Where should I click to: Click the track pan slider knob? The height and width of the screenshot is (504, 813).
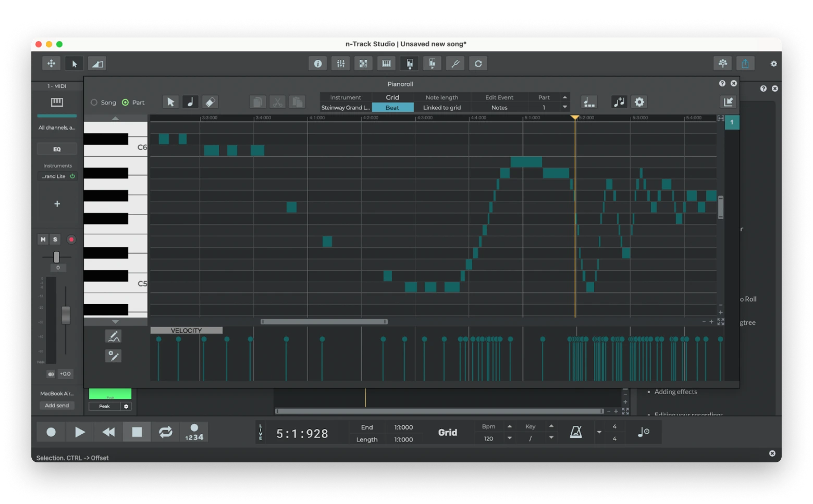(x=56, y=257)
